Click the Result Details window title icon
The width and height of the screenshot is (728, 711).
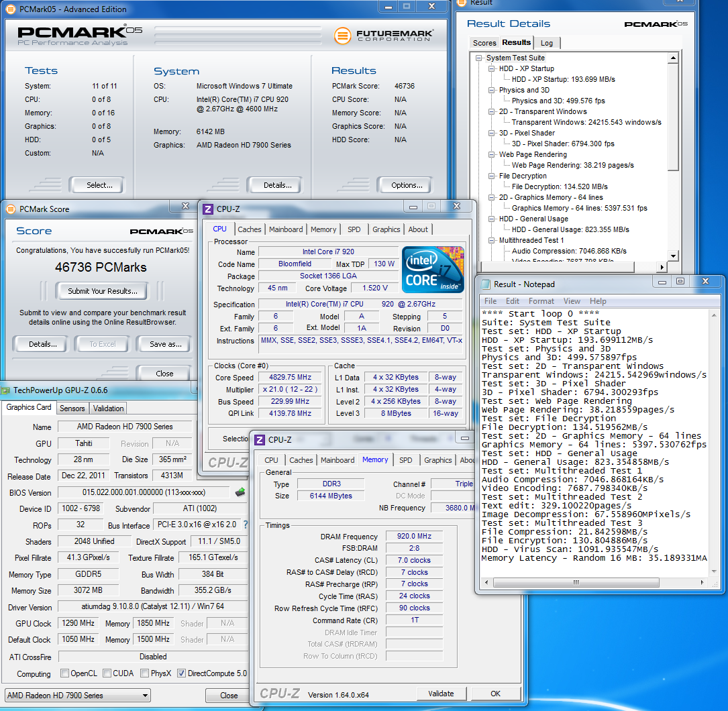pyautogui.click(x=462, y=3)
